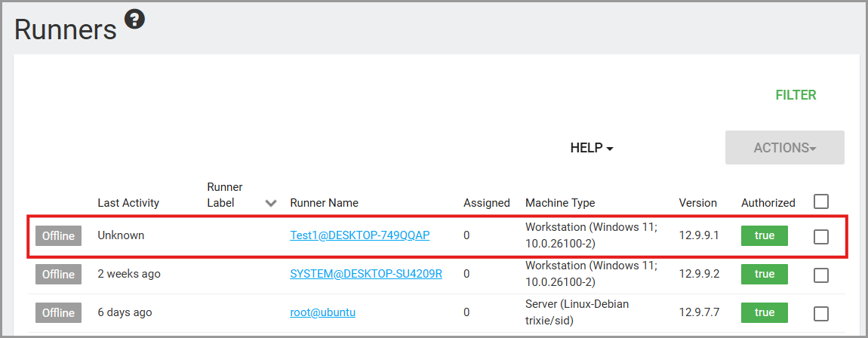Image resolution: width=868 pixels, height=338 pixels.
Task: Click the Last Activity column header
Action: pos(128,202)
